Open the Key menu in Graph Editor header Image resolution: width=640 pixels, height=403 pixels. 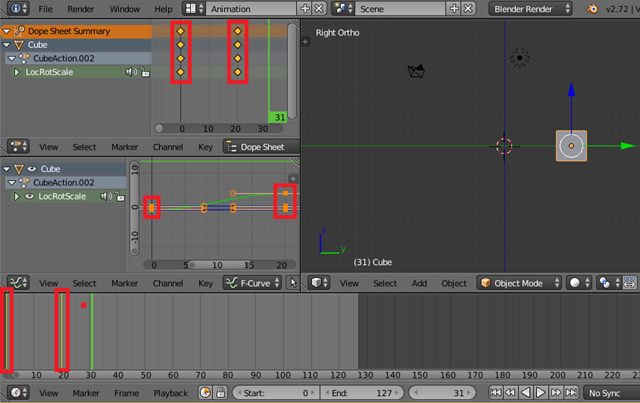point(205,283)
